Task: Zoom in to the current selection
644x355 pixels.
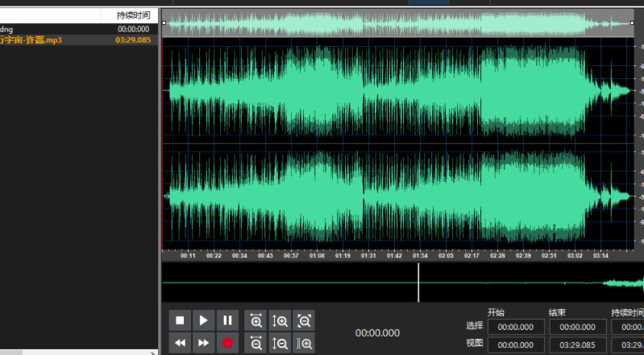Action: coord(304,343)
